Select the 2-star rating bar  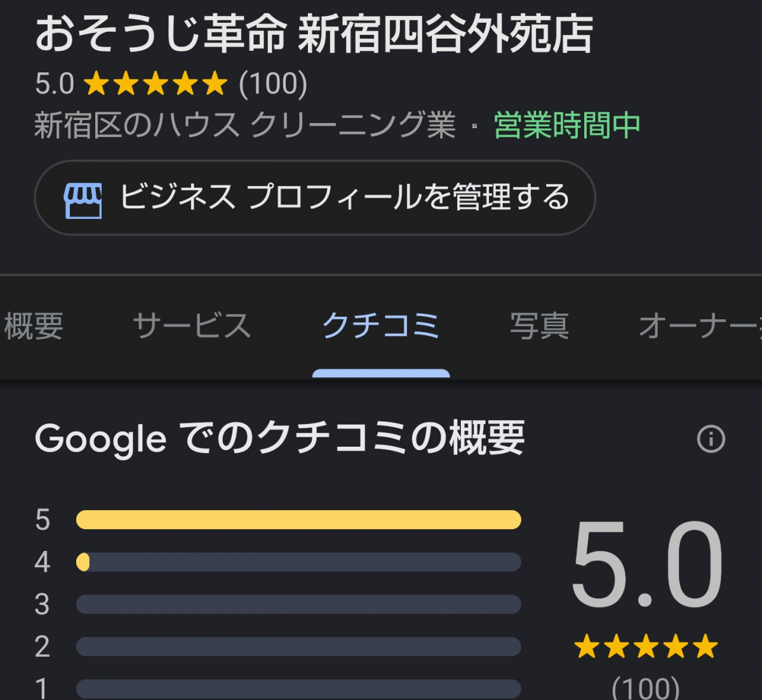coord(298,647)
